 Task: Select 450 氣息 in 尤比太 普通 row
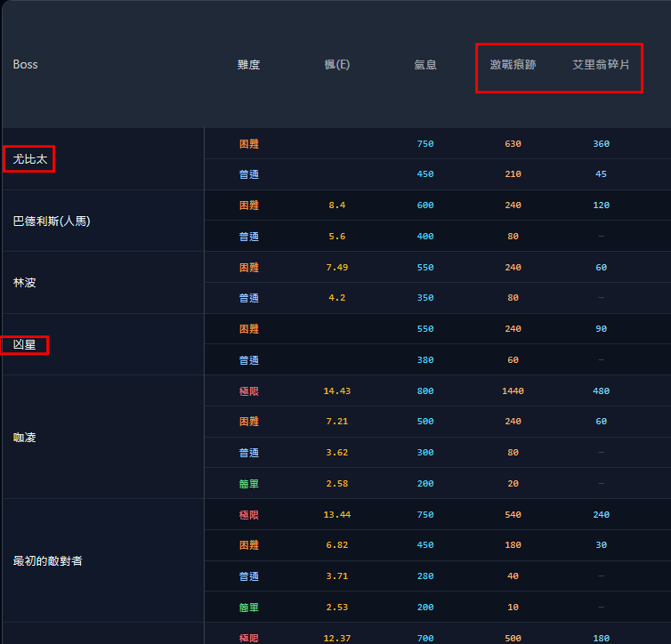425,174
